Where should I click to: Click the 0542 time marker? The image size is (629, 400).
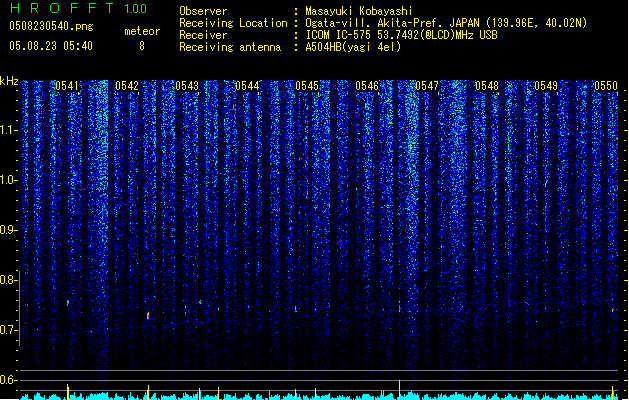(x=127, y=86)
